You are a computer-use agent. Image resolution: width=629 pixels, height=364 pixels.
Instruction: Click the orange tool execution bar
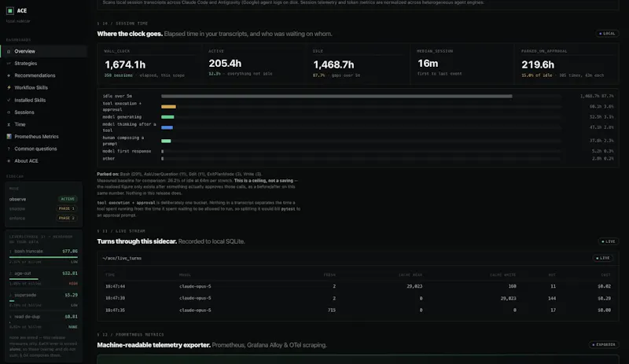tap(168, 107)
